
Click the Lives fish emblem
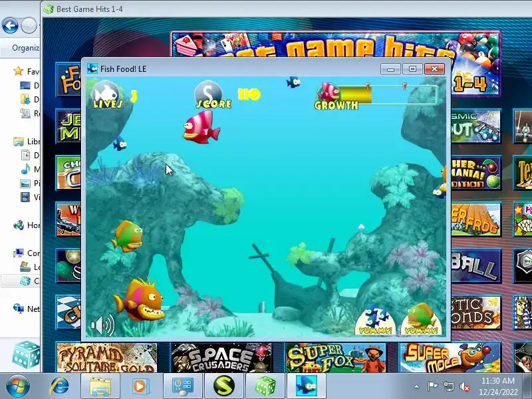[x=106, y=93]
